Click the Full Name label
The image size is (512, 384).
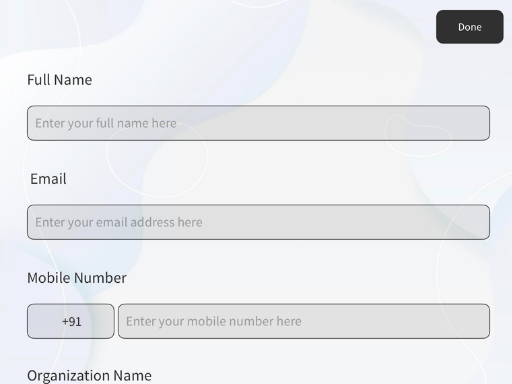60,80
